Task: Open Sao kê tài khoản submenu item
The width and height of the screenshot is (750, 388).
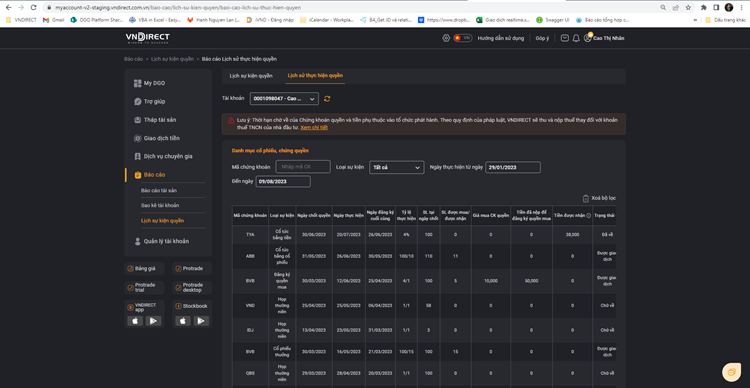Action: click(x=160, y=205)
